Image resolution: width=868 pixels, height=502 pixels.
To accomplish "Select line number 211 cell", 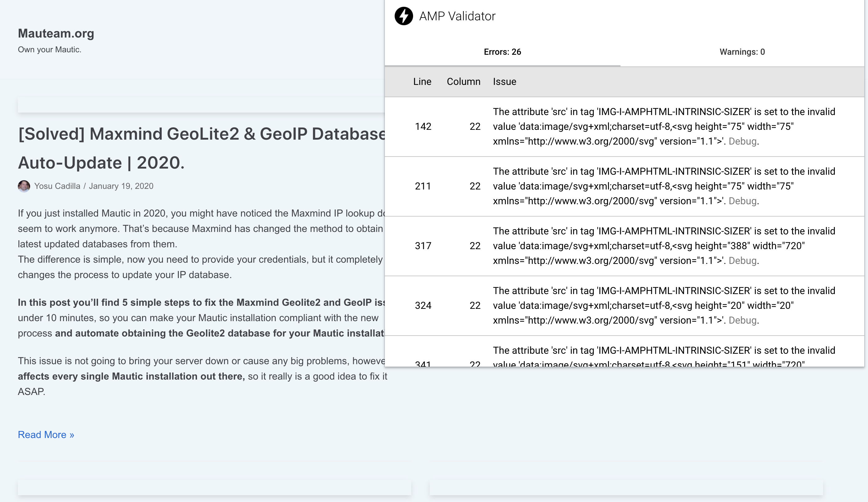I will (423, 186).
